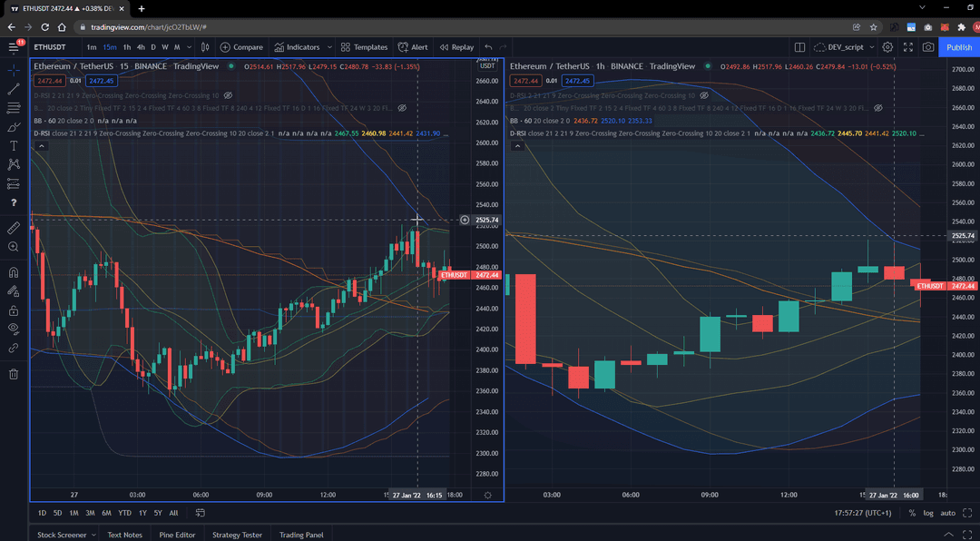The image size is (980, 541).
Task: Open the Pine Editor tab
Action: tap(177, 535)
